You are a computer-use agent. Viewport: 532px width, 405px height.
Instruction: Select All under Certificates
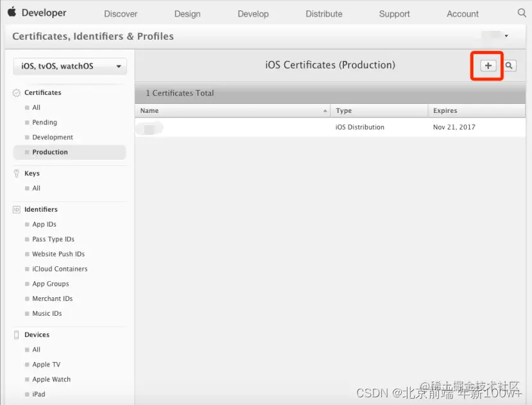(x=36, y=108)
